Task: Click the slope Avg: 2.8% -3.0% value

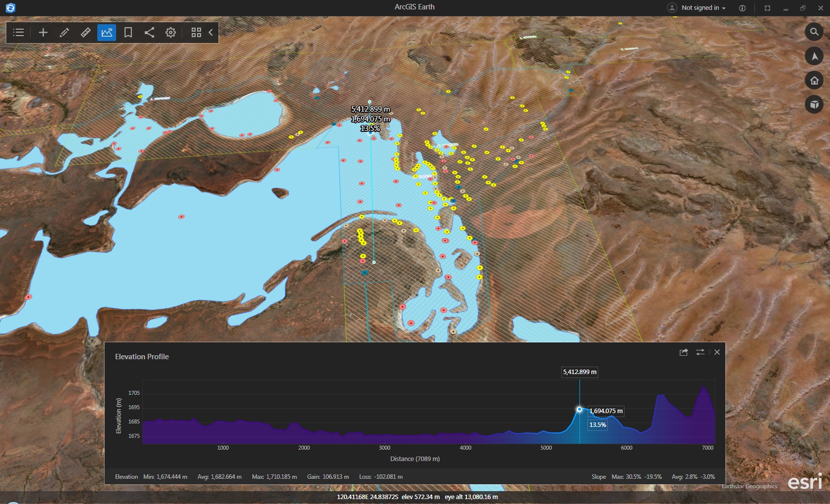Action: tap(693, 477)
